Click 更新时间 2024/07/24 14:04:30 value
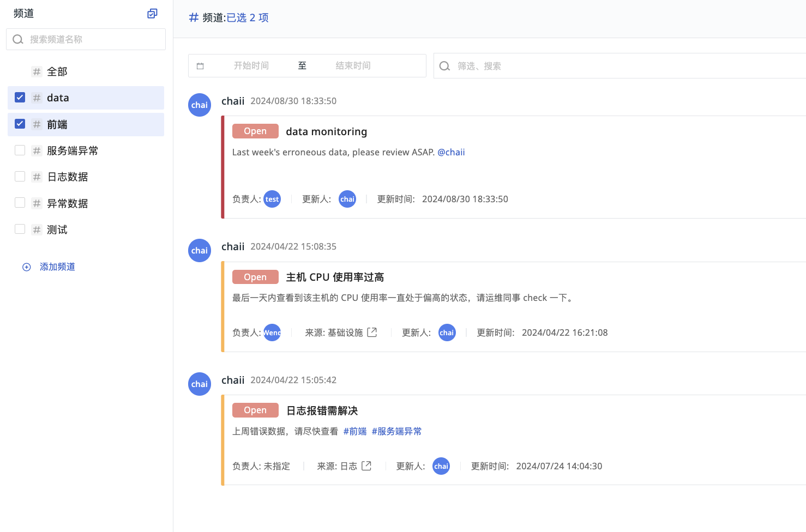Image resolution: width=806 pixels, height=532 pixels. tap(559, 466)
